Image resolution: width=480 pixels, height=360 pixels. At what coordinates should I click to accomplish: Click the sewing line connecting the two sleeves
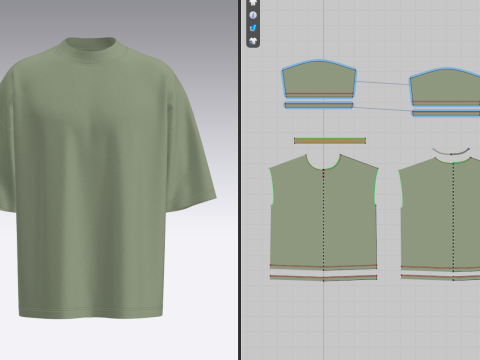click(383, 83)
